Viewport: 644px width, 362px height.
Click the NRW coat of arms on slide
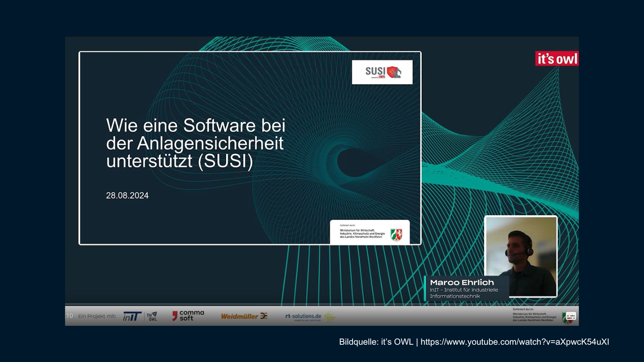[x=396, y=234]
